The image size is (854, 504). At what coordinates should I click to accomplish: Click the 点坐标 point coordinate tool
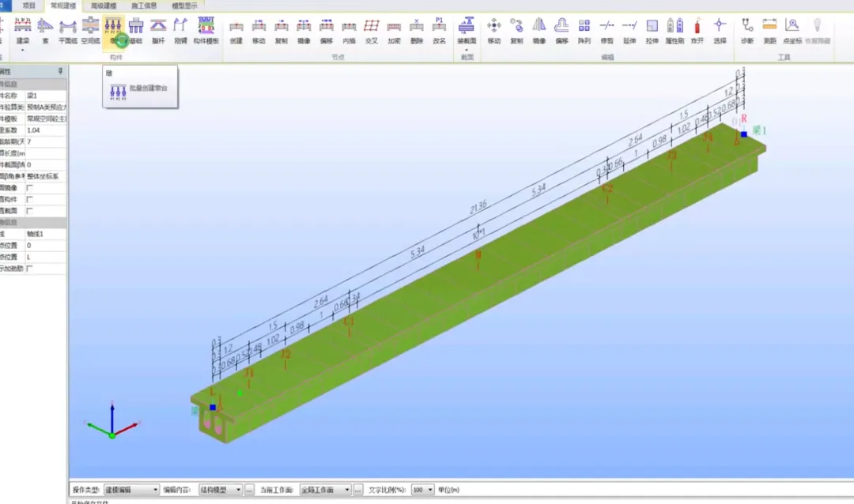tap(792, 31)
